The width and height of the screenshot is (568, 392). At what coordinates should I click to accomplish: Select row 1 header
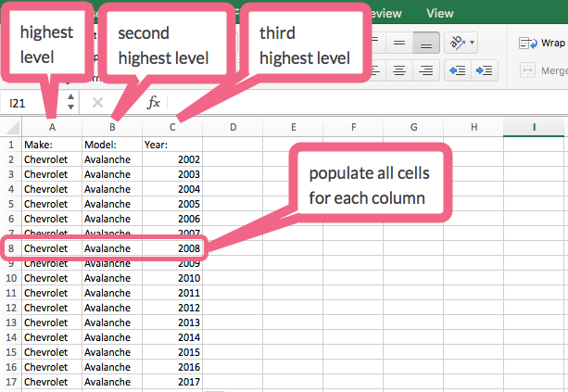point(11,145)
